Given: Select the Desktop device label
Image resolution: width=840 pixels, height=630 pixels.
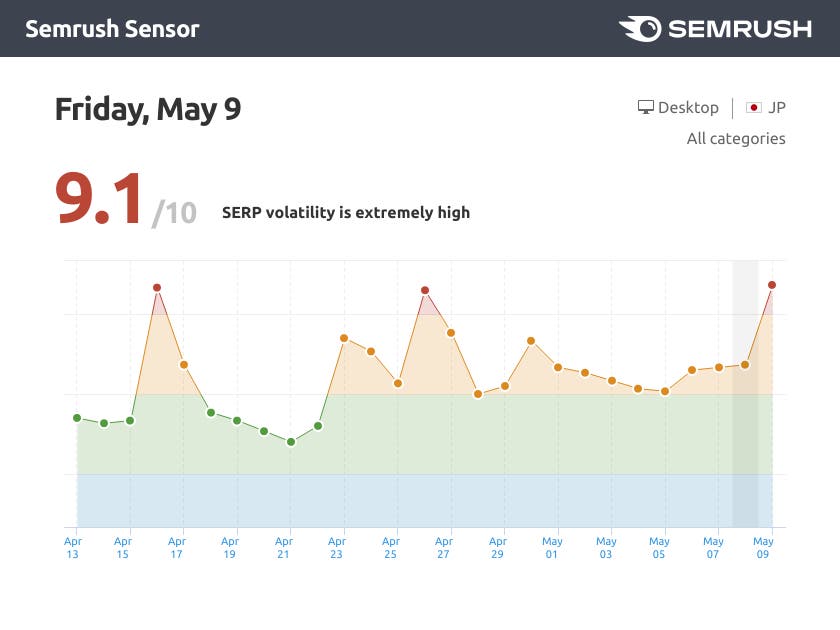Looking at the screenshot, I should [x=688, y=108].
